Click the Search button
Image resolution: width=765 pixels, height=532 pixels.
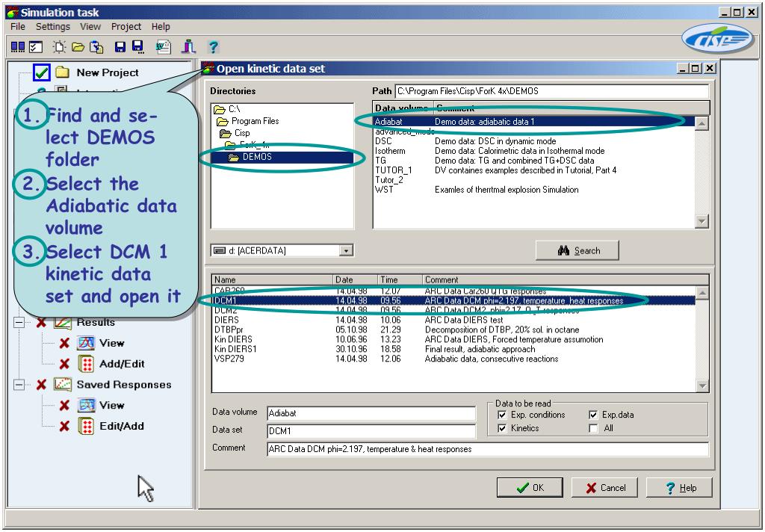tap(577, 251)
